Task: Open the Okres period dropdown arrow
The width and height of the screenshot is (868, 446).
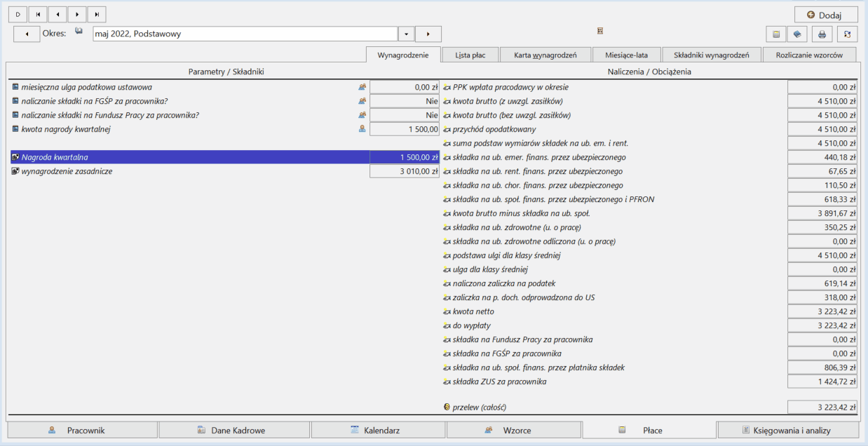Action: [x=407, y=34]
